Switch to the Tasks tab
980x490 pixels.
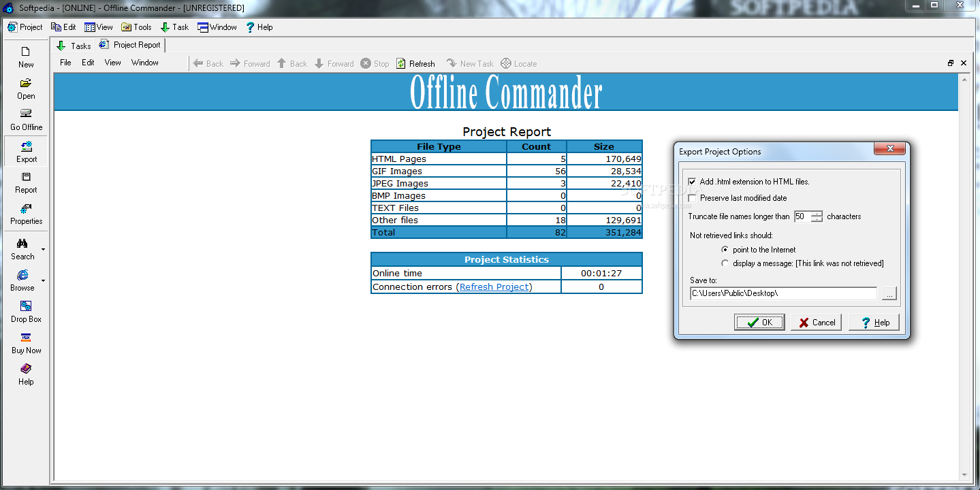pos(74,46)
